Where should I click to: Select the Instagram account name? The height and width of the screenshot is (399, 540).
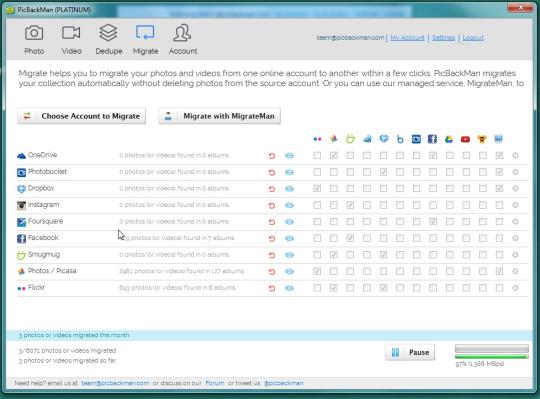point(43,205)
